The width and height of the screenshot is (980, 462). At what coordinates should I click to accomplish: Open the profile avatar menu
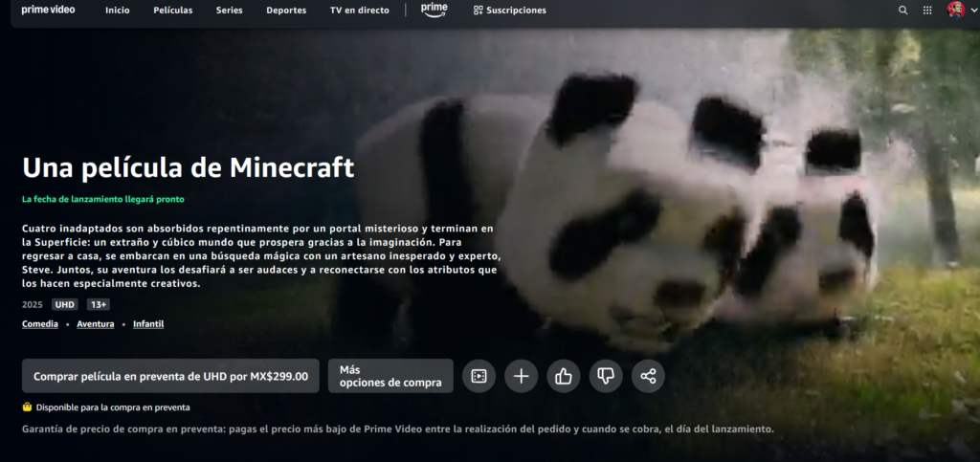pos(956,10)
